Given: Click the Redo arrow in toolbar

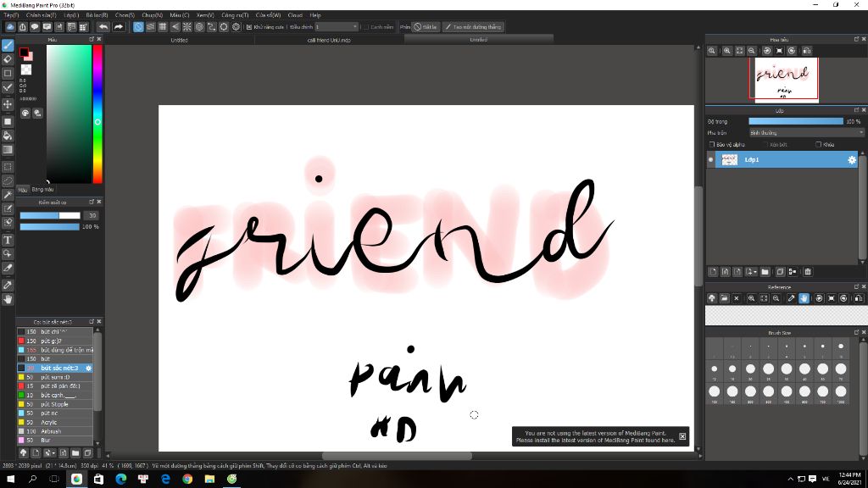Looking at the screenshot, I should pyautogui.click(x=118, y=26).
